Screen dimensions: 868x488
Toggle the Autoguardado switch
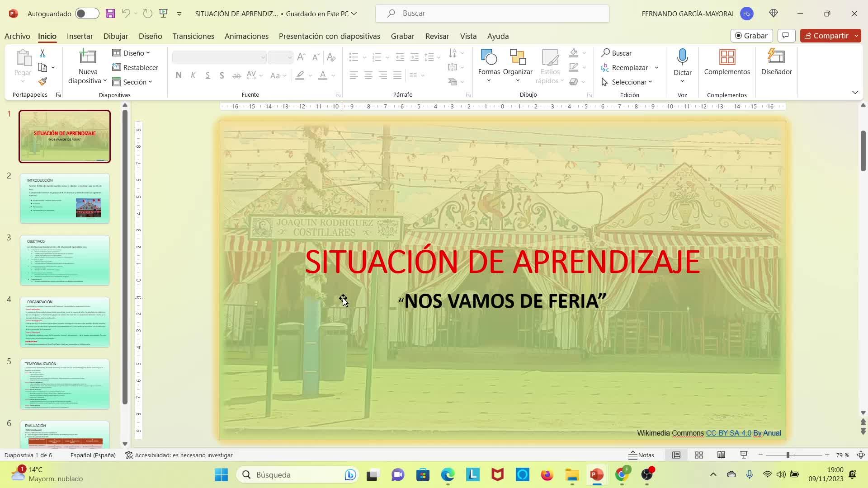pos(87,14)
